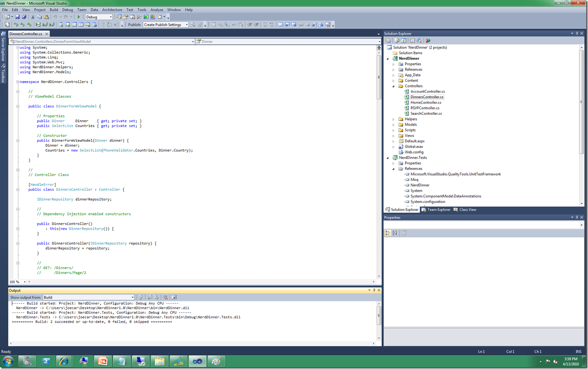The image size is (588, 369).
Task: Open the Architecture menu
Action: [112, 10]
